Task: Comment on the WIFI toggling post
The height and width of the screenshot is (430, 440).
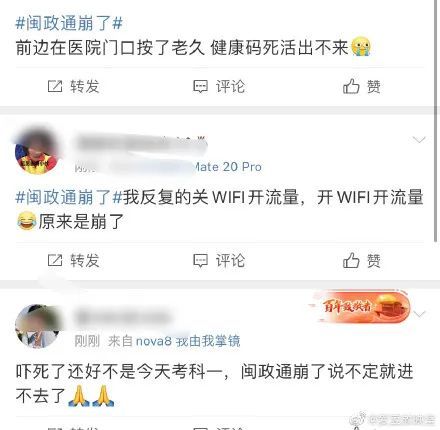Action: pyautogui.click(x=219, y=261)
